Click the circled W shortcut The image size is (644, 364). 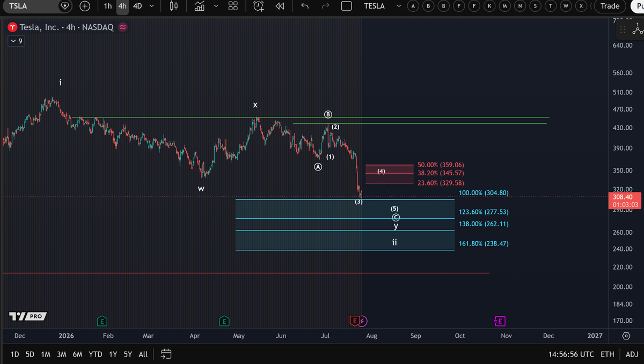point(566,6)
